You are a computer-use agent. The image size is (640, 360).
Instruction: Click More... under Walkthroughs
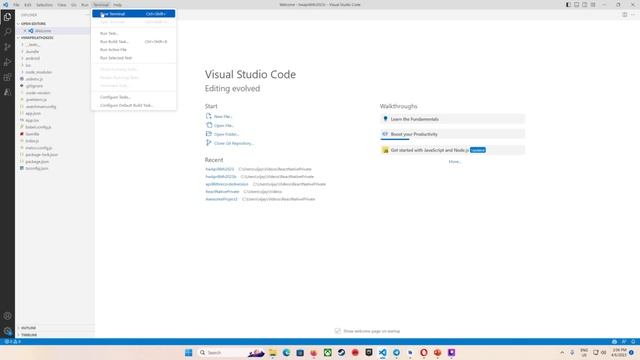pos(455,162)
